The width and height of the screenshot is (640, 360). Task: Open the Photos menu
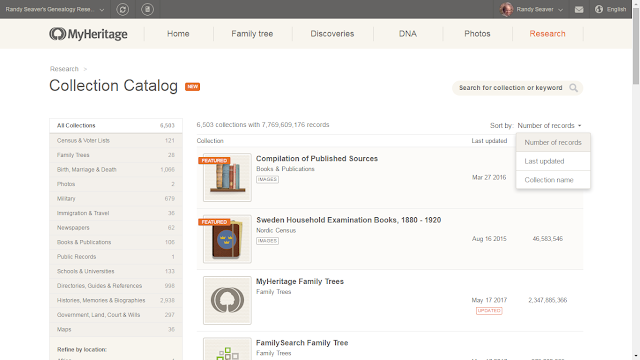tap(477, 34)
